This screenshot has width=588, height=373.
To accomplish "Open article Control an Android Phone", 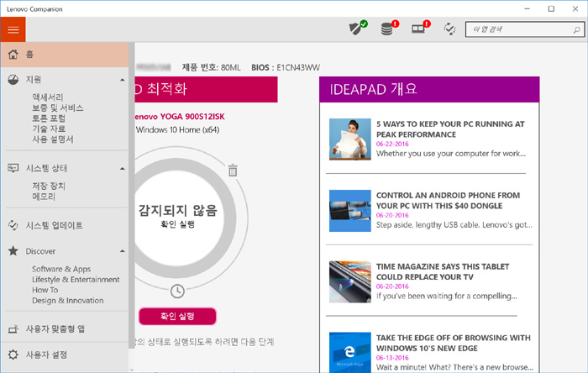I will [x=448, y=201].
